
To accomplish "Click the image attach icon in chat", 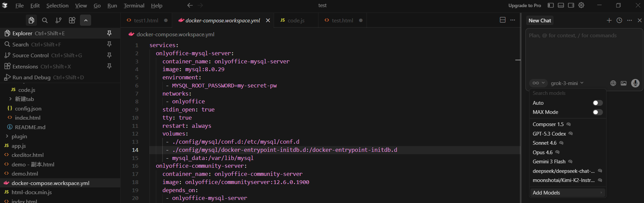I will click(624, 83).
